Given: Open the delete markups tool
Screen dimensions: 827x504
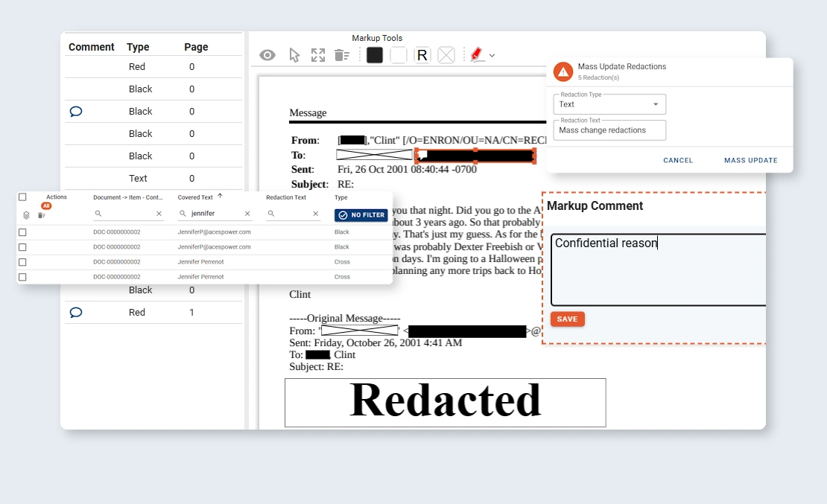Looking at the screenshot, I should point(342,54).
